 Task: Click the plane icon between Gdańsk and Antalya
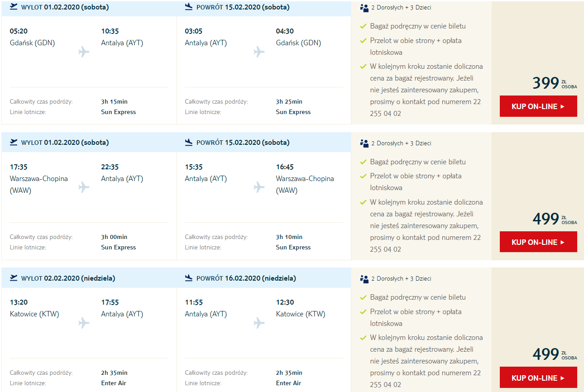coord(84,52)
